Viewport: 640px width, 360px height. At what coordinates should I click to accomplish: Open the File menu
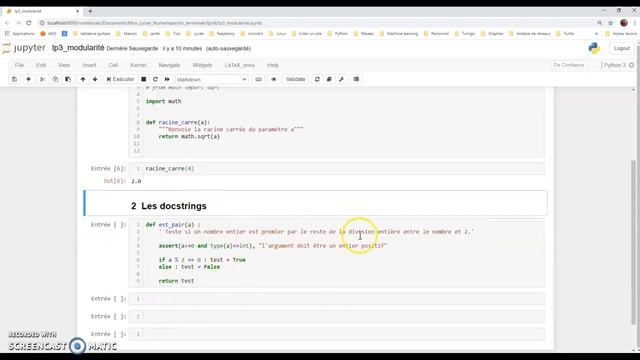pos(19,65)
